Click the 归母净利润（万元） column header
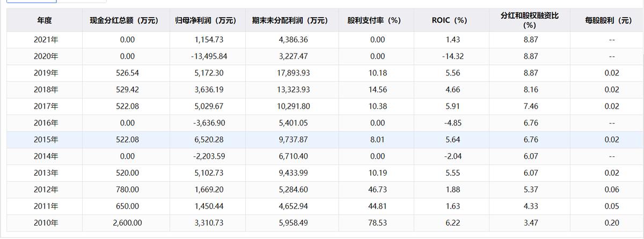Viewport: 644px width, 239px height. pyautogui.click(x=207, y=20)
